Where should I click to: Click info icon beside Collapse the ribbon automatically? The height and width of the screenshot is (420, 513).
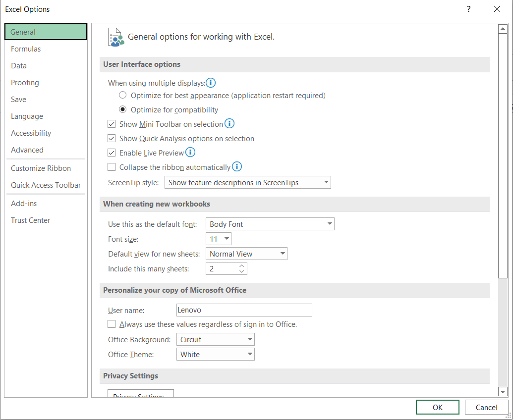pos(237,167)
